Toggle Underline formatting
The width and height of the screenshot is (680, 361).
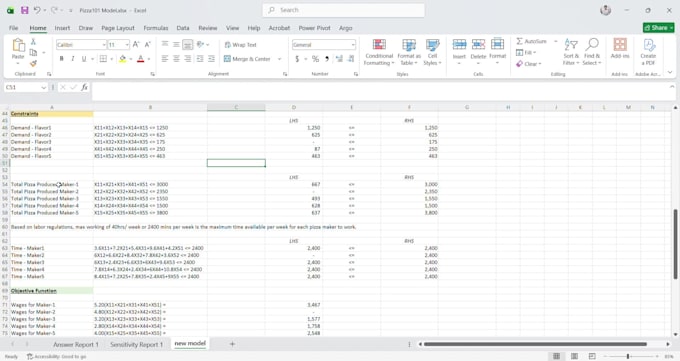(x=84, y=59)
